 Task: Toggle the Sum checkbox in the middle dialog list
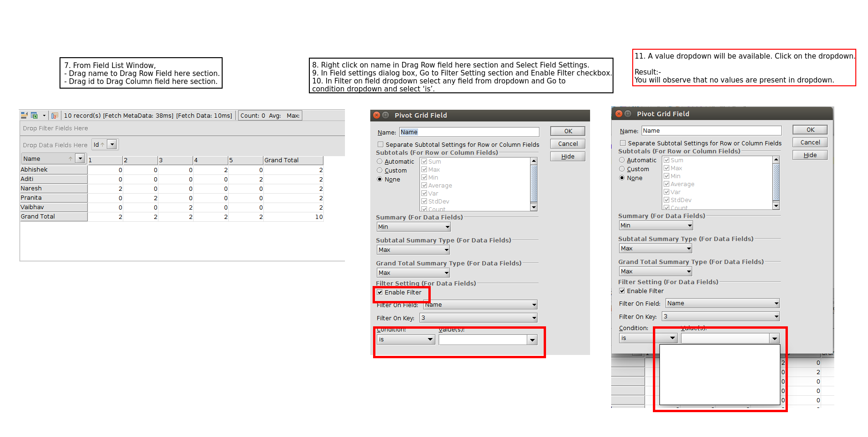click(424, 161)
